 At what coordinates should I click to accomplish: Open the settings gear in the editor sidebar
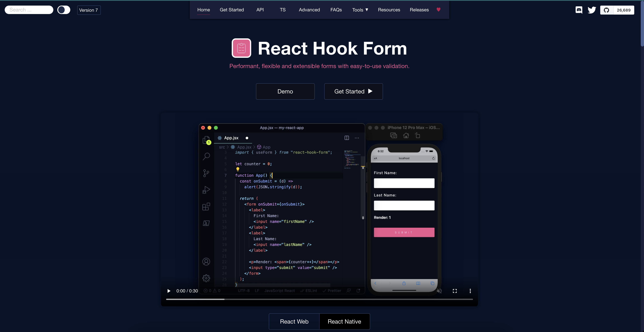pos(206,278)
